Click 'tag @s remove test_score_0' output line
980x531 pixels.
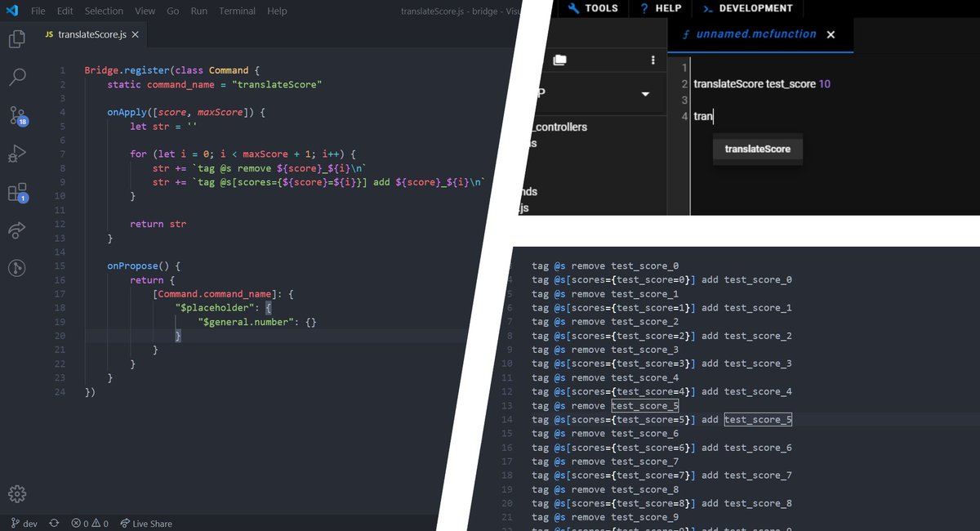[605, 266]
